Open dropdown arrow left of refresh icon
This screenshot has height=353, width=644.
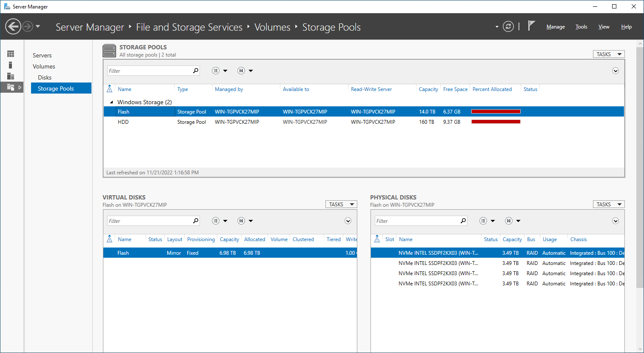[x=497, y=27]
